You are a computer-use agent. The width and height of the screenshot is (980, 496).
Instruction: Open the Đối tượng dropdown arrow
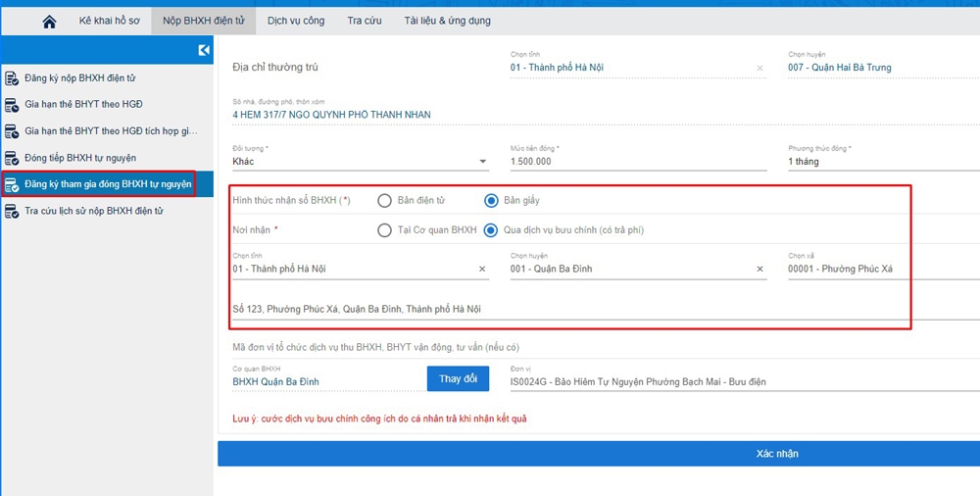click(x=483, y=162)
